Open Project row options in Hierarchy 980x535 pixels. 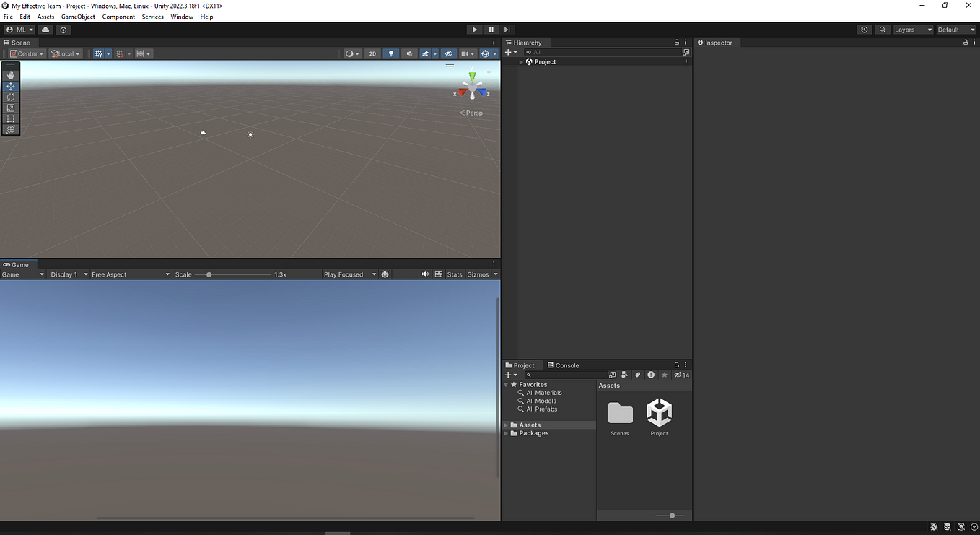(686, 62)
